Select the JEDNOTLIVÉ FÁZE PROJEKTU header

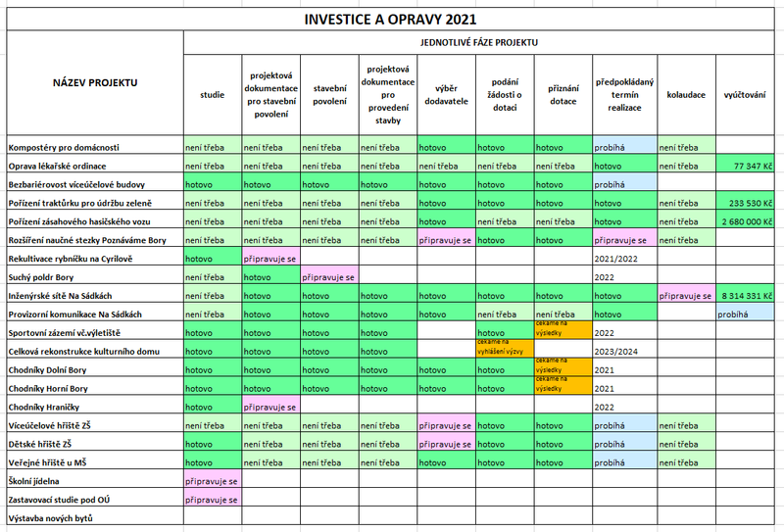pyautogui.click(x=479, y=42)
